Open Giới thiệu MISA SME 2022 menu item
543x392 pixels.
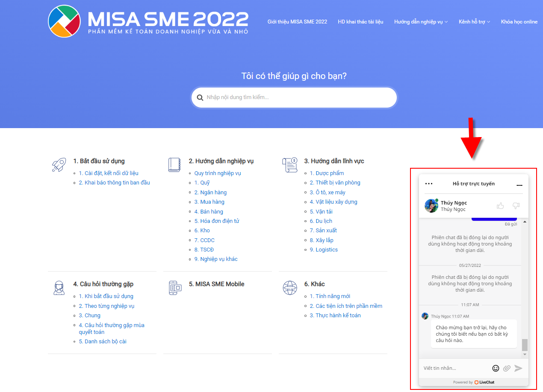click(x=297, y=22)
